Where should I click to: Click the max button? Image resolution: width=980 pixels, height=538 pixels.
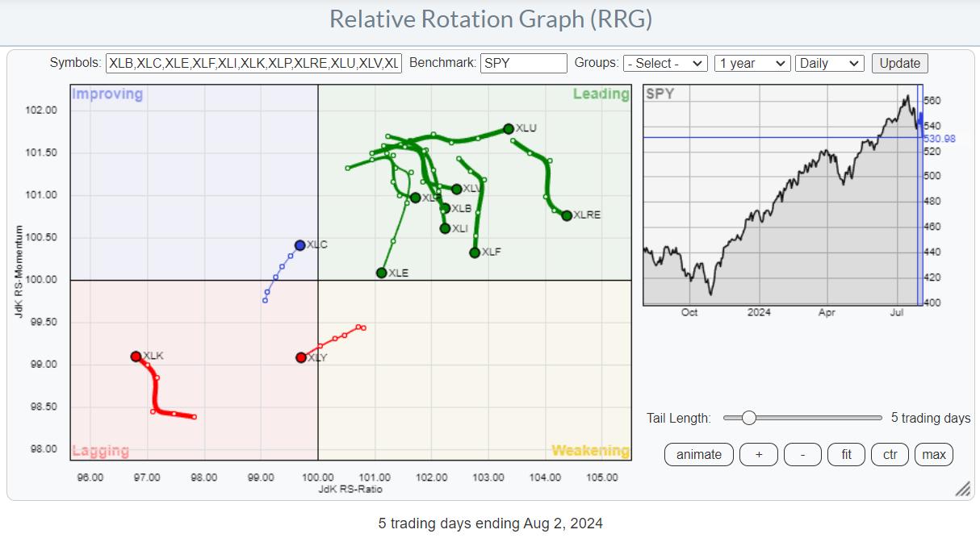click(x=934, y=454)
